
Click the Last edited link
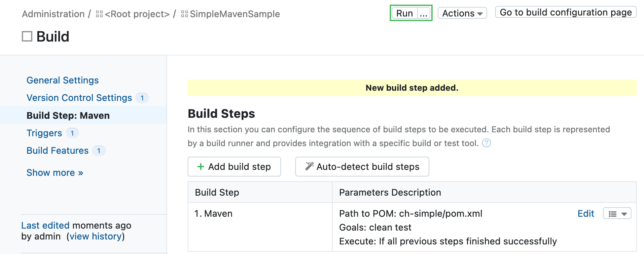click(45, 225)
